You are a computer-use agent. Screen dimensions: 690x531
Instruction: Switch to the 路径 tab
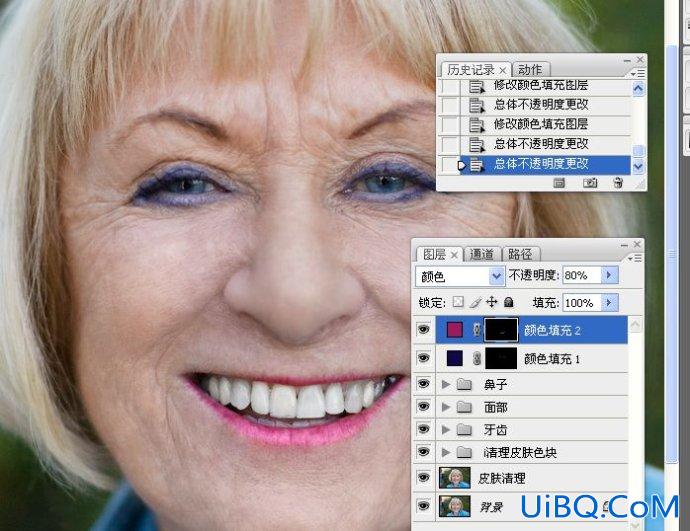click(x=520, y=255)
